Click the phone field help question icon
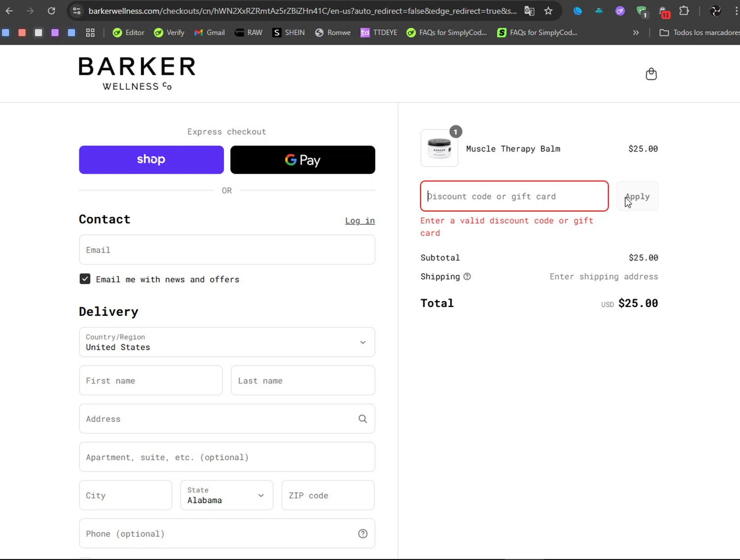The width and height of the screenshot is (740, 560). pos(363,534)
